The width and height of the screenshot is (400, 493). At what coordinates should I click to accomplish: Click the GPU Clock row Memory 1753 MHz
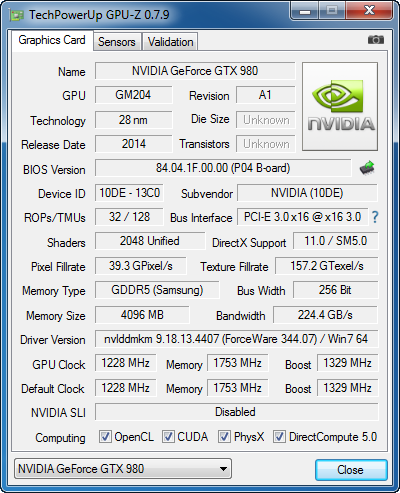(237, 363)
